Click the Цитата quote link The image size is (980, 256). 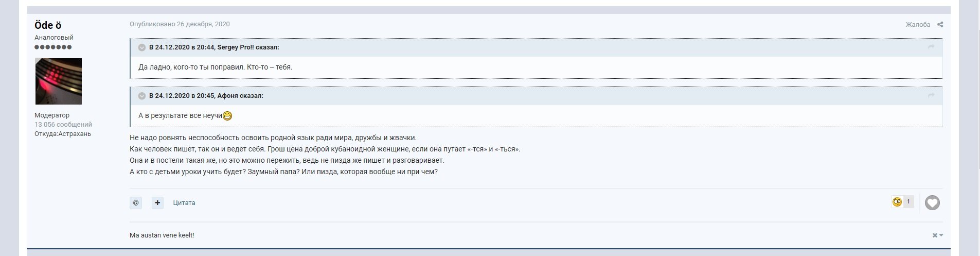point(184,203)
